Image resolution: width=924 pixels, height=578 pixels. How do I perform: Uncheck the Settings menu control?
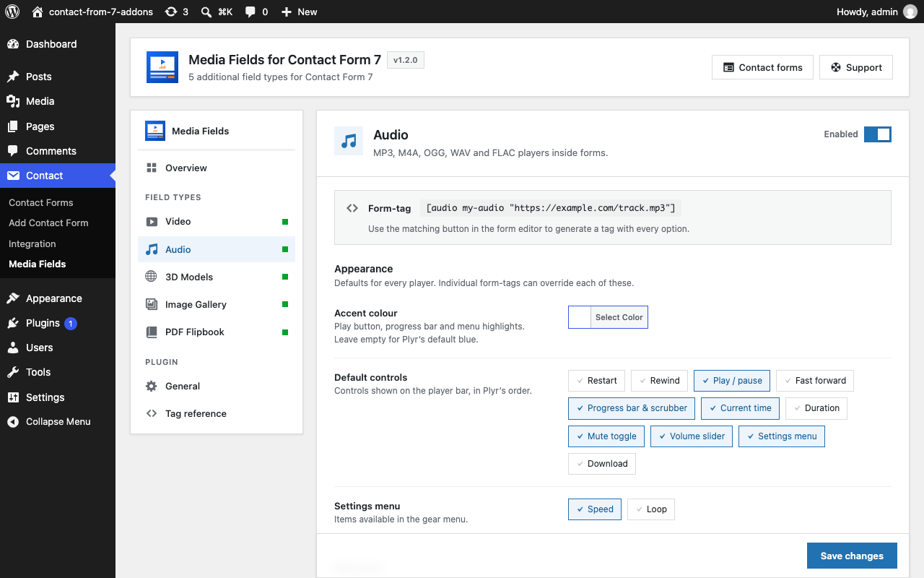coord(782,436)
